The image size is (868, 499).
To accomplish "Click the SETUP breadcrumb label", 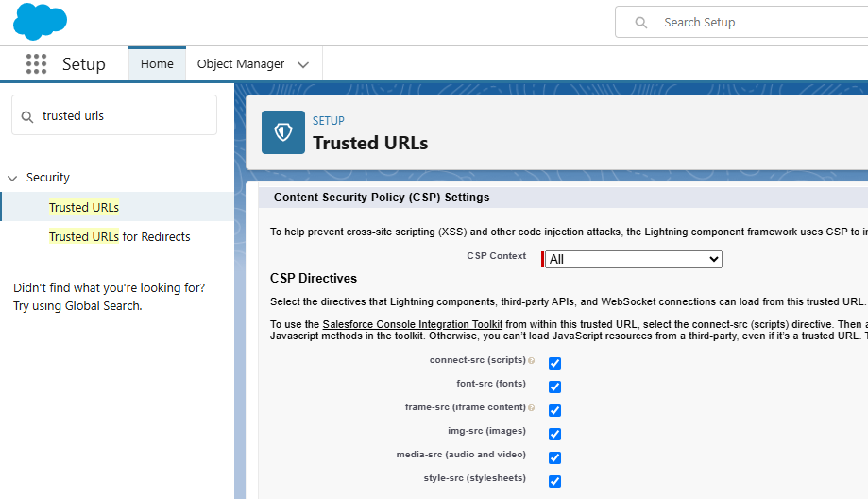I will point(329,121).
